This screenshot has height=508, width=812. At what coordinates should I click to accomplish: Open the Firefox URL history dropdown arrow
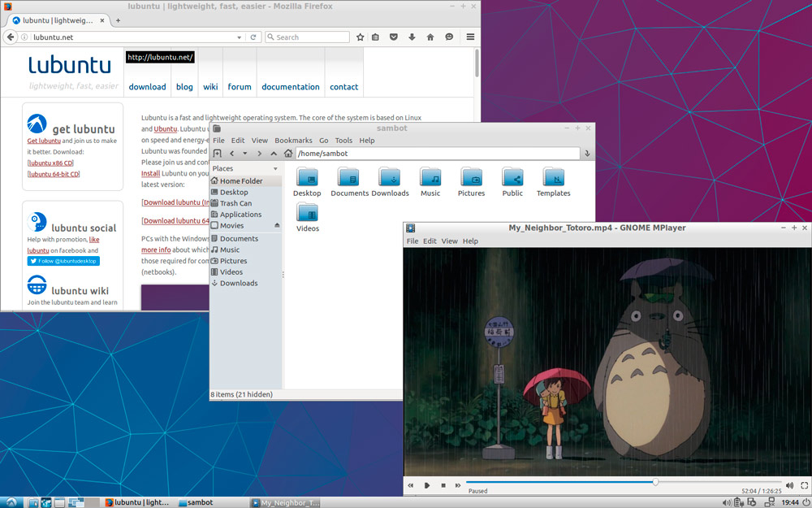click(240, 37)
